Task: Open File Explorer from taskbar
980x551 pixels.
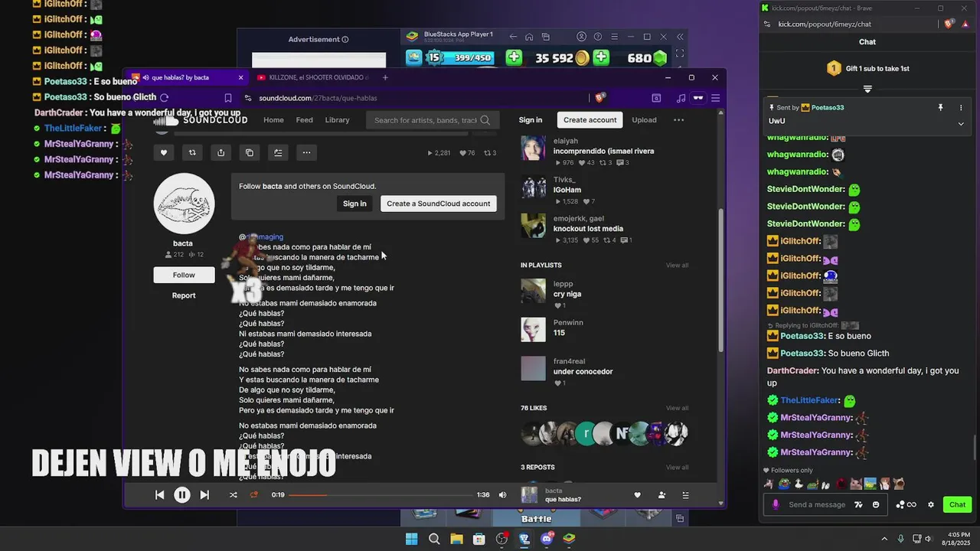Action: [456, 539]
